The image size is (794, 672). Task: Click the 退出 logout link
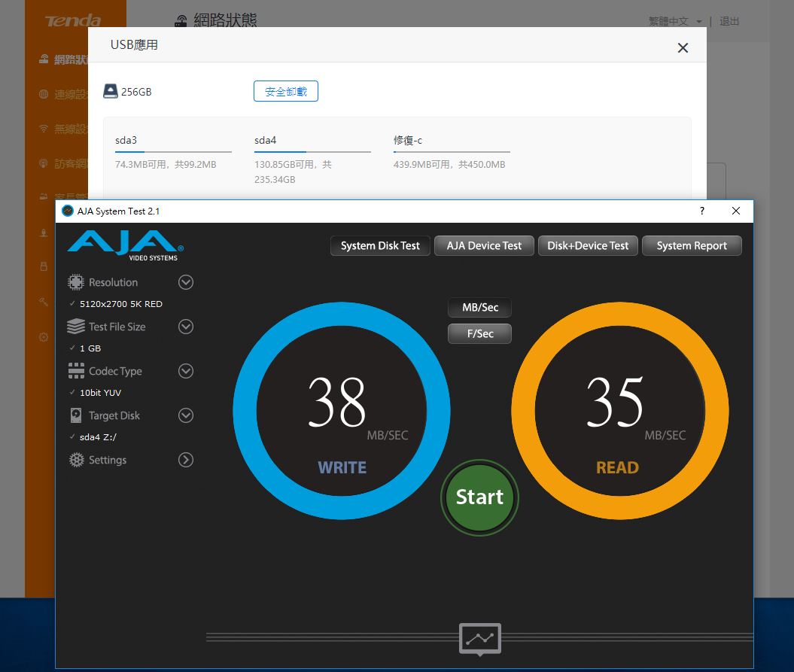(x=729, y=21)
